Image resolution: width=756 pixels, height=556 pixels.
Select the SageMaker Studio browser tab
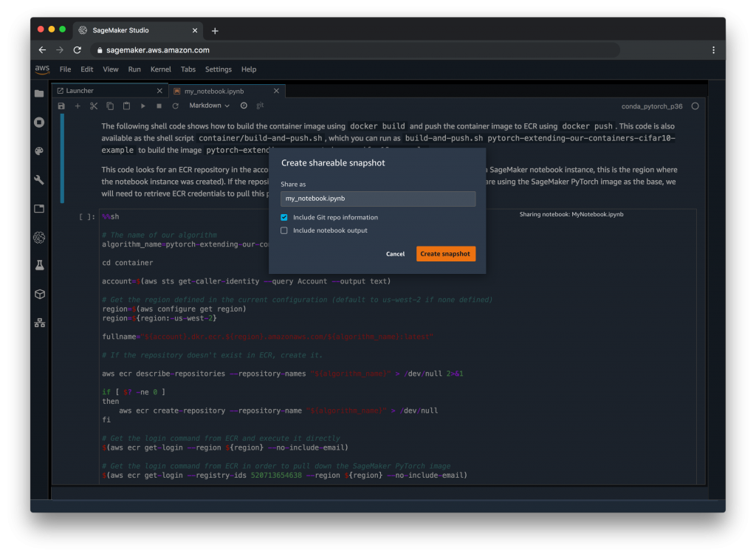pos(138,30)
